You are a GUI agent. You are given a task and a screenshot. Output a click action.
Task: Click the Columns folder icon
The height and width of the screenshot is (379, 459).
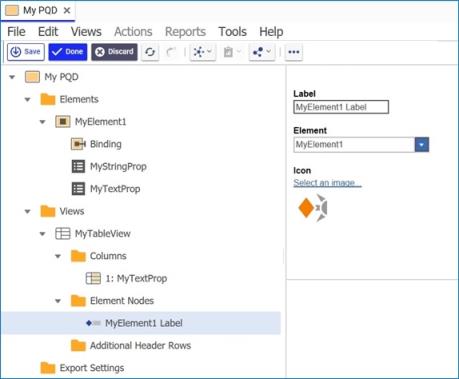(x=78, y=256)
